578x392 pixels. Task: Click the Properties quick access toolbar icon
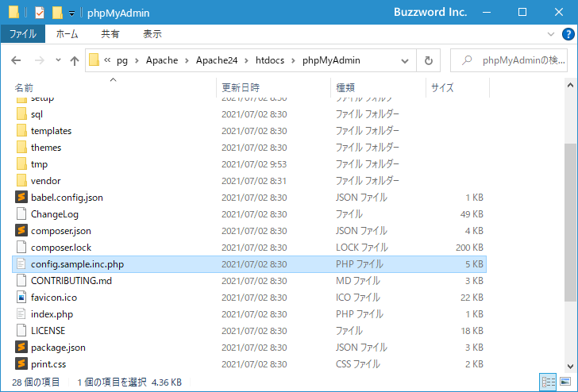click(x=40, y=13)
